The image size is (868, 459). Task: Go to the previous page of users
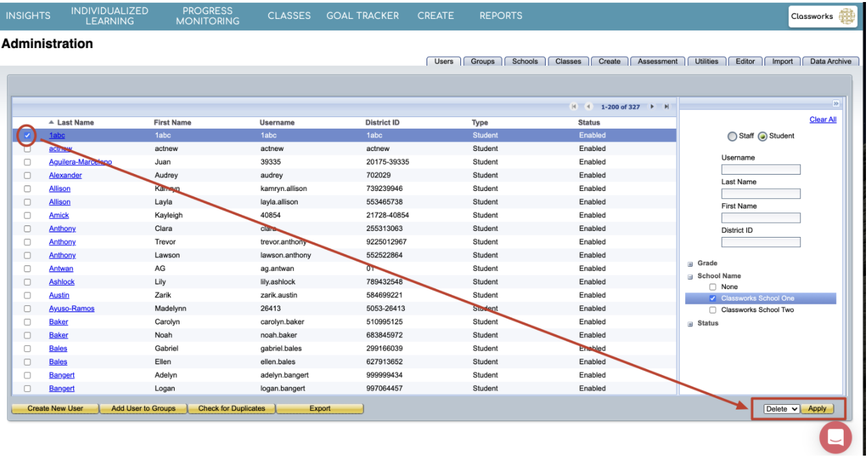point(588,107)
